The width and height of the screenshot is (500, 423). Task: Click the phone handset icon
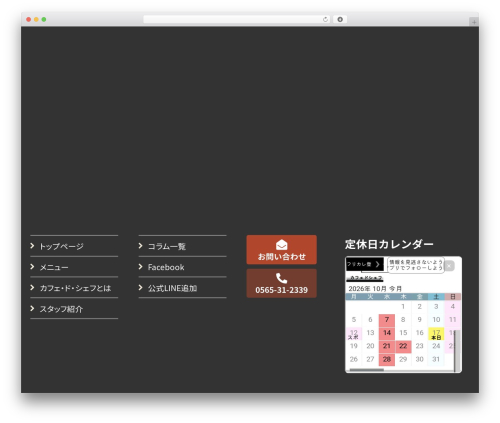(282, 278)
